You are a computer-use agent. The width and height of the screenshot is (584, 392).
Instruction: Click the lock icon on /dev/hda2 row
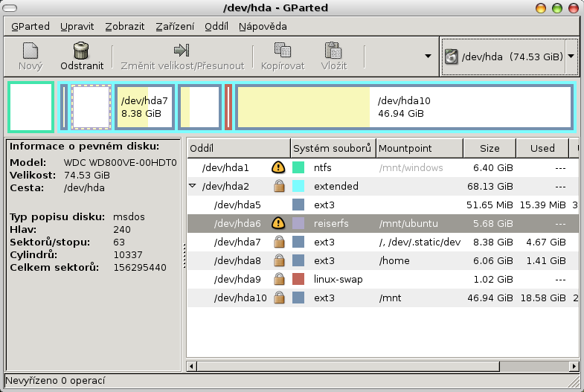tap(279, 186)
